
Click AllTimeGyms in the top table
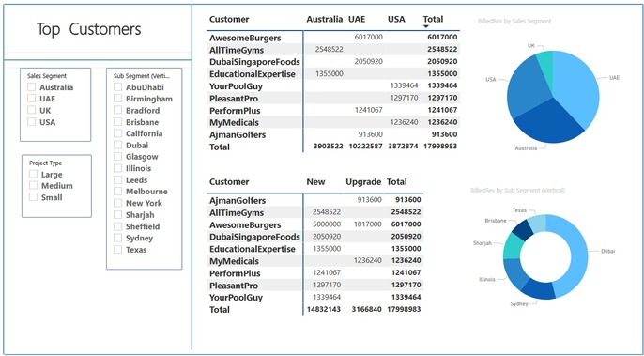[237, 50]
